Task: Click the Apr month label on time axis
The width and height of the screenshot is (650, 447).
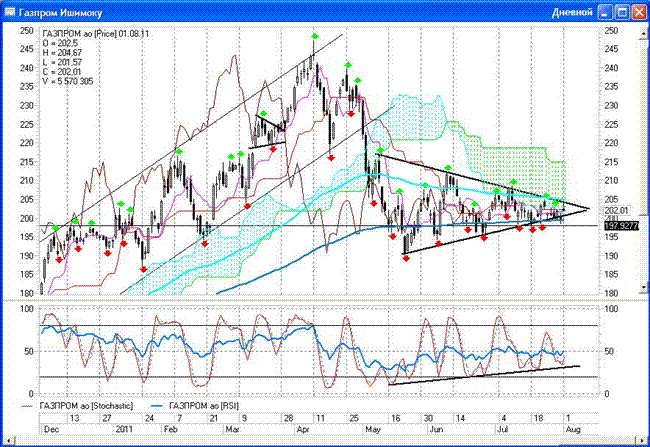Action: pyautogui.click(x=303, y=430)
